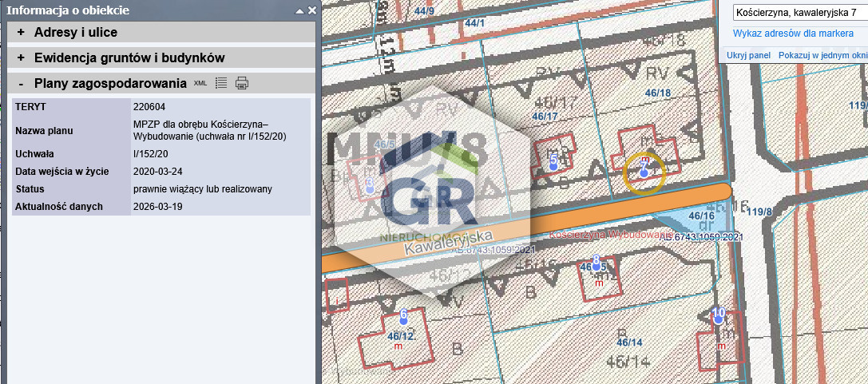Select address point 10 on the map
This screenshot has height=384, width=868.
pyautogui.click(x=719, y=319)
